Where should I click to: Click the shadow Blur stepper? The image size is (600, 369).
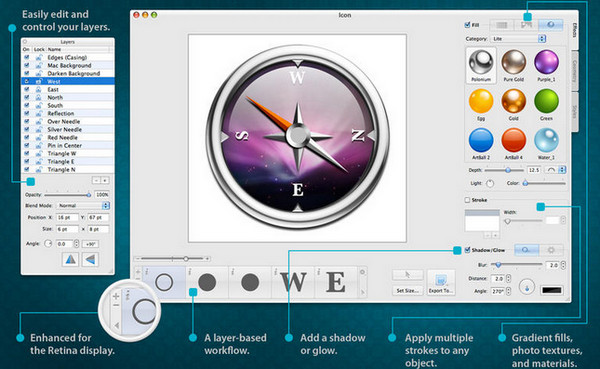tap(563, 265)
